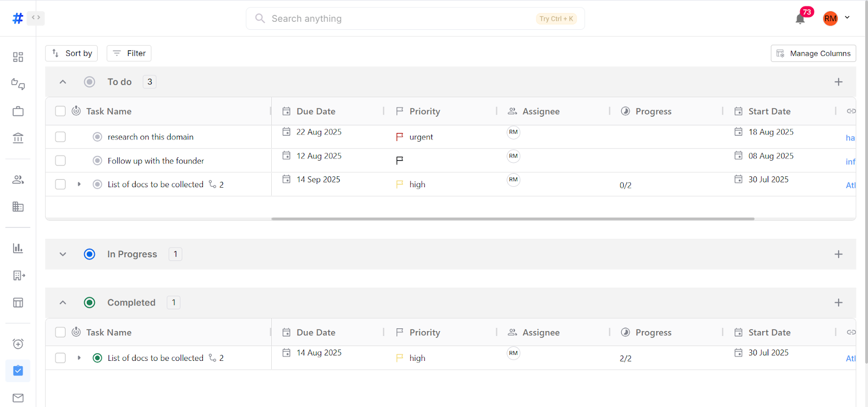Open the notifications bell with 73 badge
Viewport: 868px width, 407px height.
800,19
